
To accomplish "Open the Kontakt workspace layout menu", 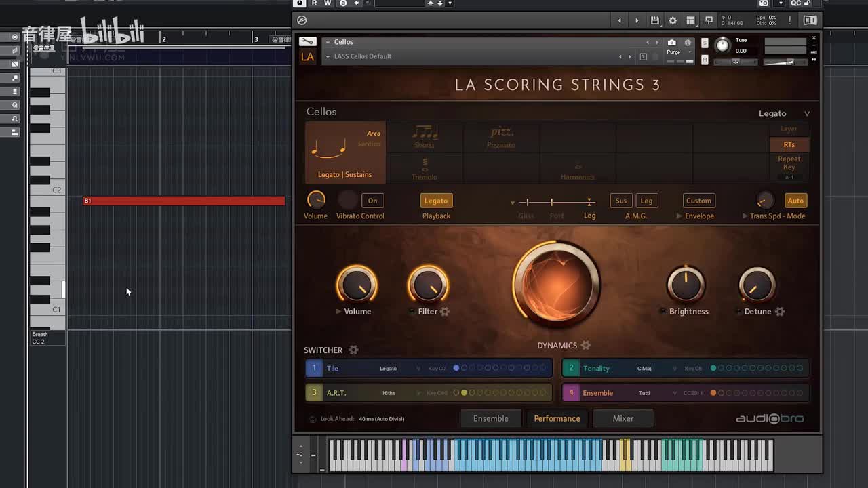I will tap(690, 21).
